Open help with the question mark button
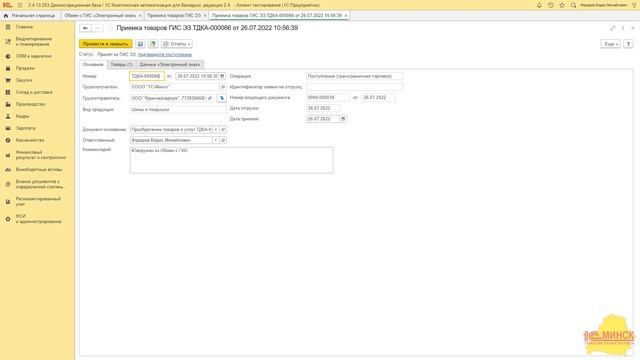Screen dimensions: 640x360 629,44
